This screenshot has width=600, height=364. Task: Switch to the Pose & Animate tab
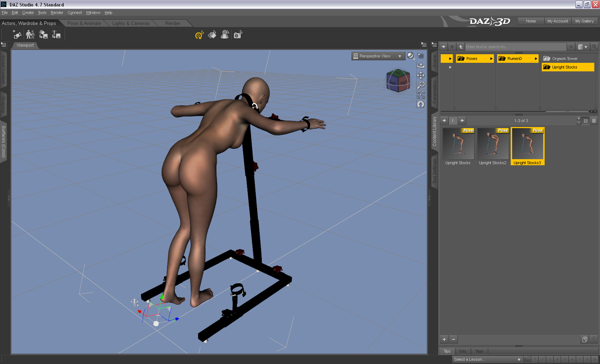pyautogui.click(x=84, y=23)
